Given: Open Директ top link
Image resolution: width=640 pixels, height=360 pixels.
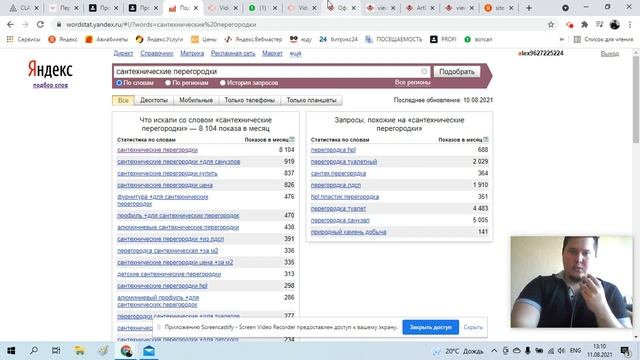Looking at the screenshot, I should click(123, 53).
